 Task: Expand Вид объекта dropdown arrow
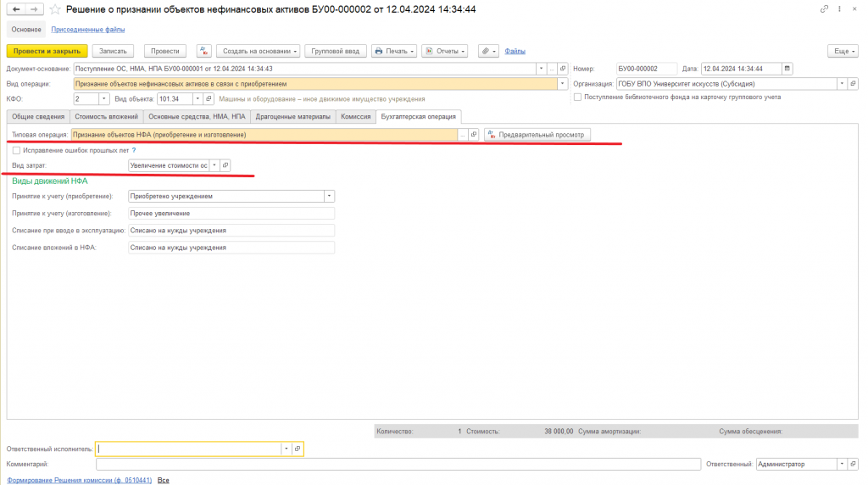[198, 99]
